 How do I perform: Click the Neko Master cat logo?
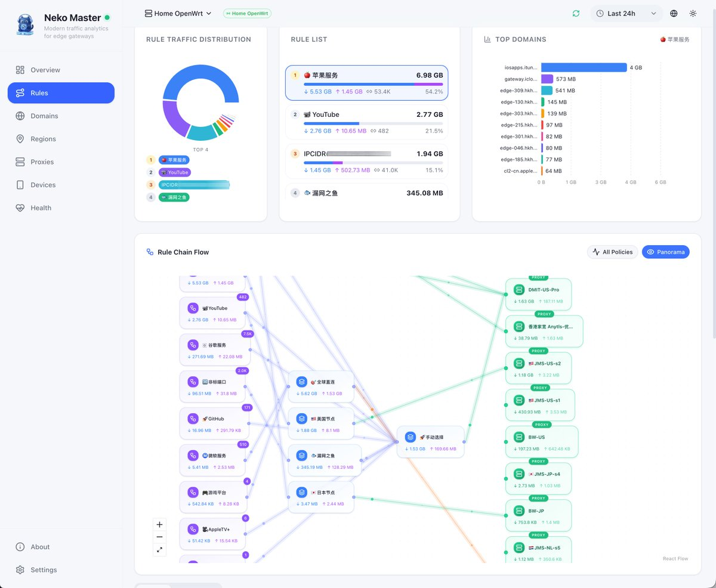[x=26, y=26]
